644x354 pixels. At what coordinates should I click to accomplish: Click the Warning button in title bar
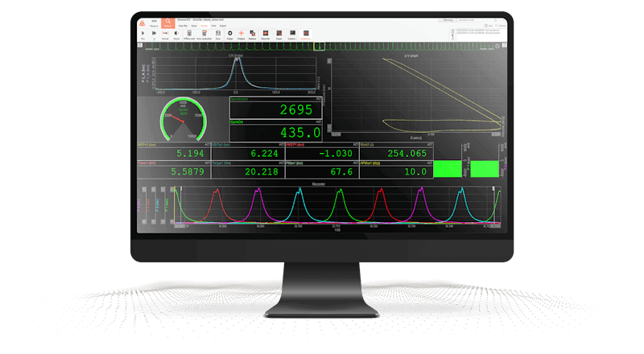pos(448,20)
